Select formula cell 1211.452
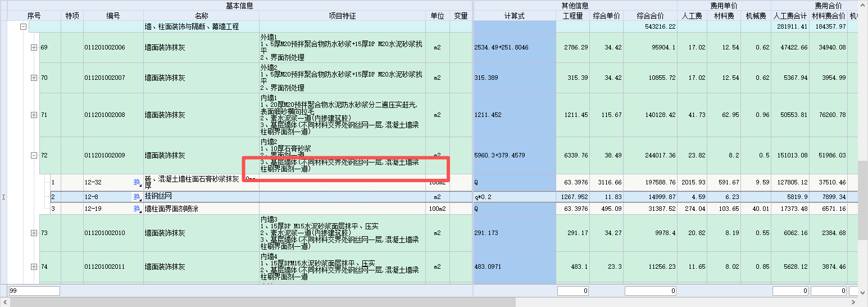868x307 pixels. point(515,115)
